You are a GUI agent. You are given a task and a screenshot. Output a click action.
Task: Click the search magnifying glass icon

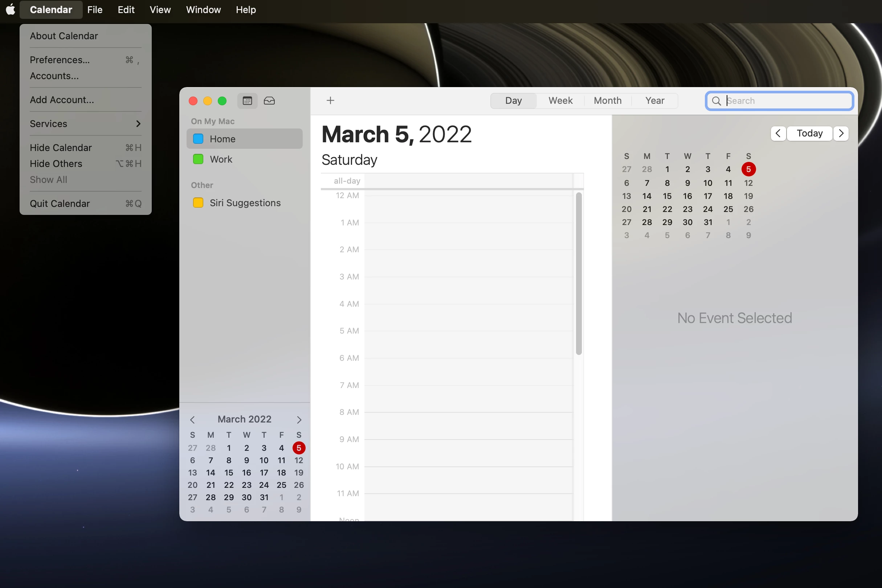[x=716, y=101]
